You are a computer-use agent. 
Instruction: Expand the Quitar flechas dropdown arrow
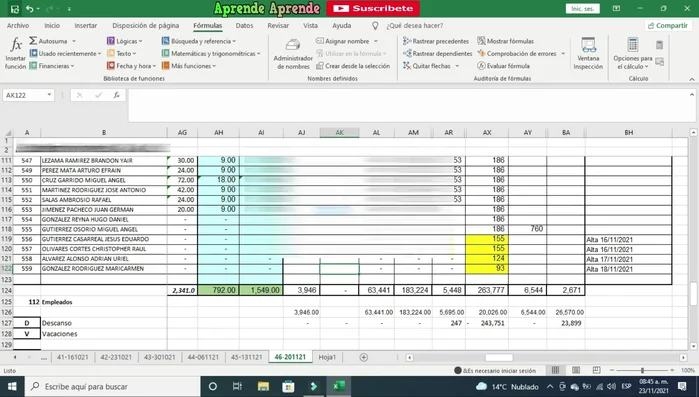click(x=457, y=66)
